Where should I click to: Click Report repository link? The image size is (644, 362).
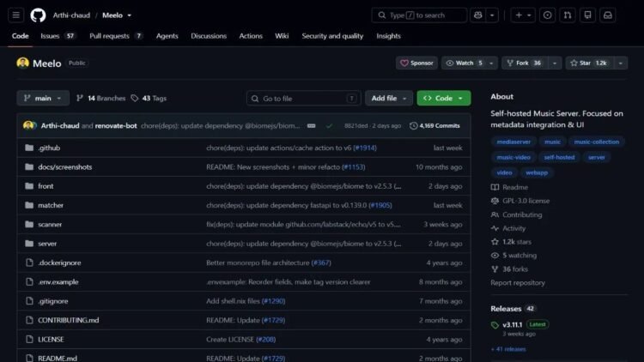pyautogui.click(x=518, y=282)
